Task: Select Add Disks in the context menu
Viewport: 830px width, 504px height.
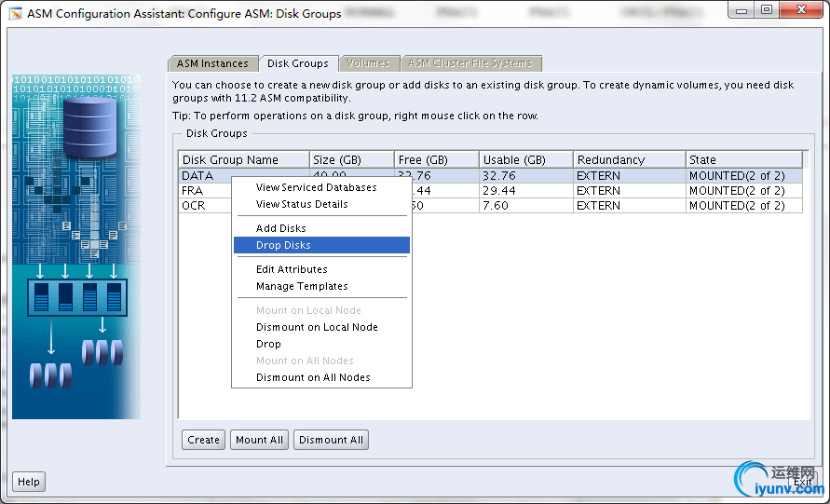Action: tap(280, 228)
